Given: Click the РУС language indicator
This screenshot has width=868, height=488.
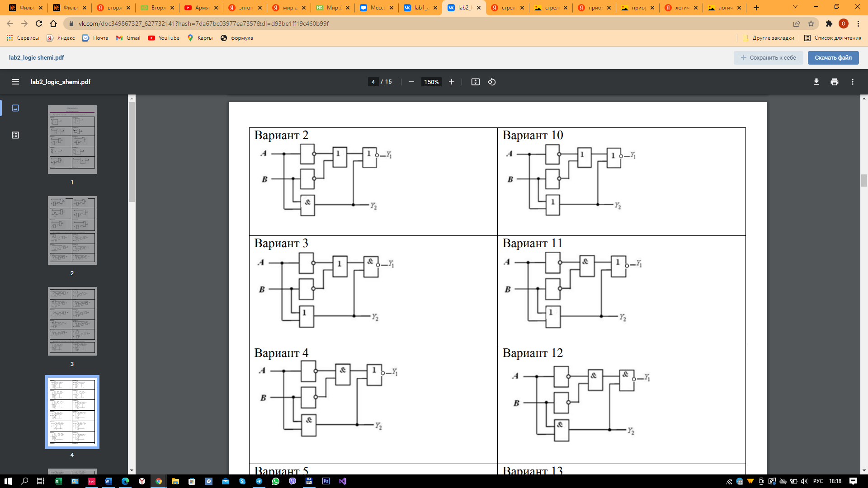Looking at the screenshot, I should tap(818, 481).
